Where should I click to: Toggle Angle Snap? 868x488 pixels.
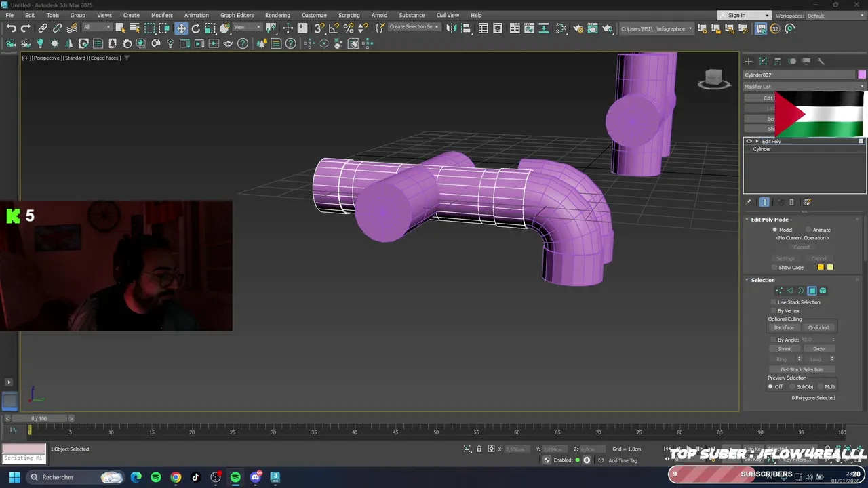pos(334,28)
